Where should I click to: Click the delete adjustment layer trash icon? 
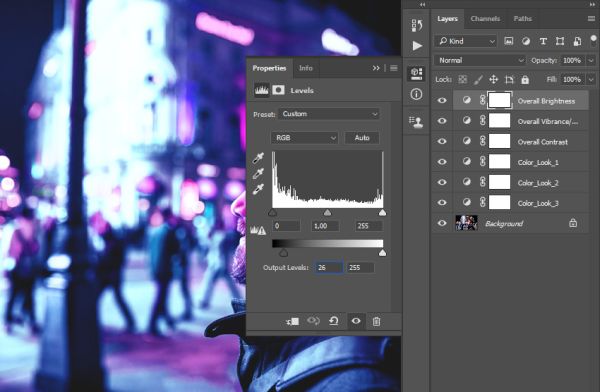[x=376, y=322]
